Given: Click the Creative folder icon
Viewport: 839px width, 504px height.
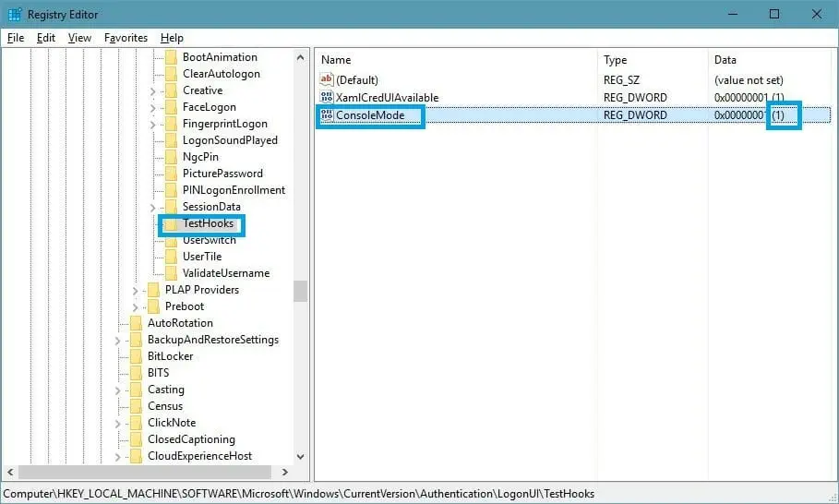Looking at the screenshot, I should (x=172, y=90).
